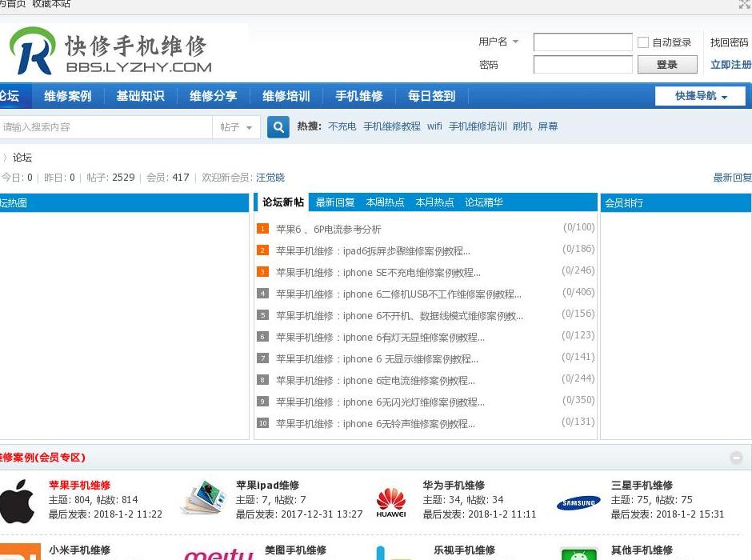
Task: Expand the 用户名 login type dropdown
Action: coord(498,42)
